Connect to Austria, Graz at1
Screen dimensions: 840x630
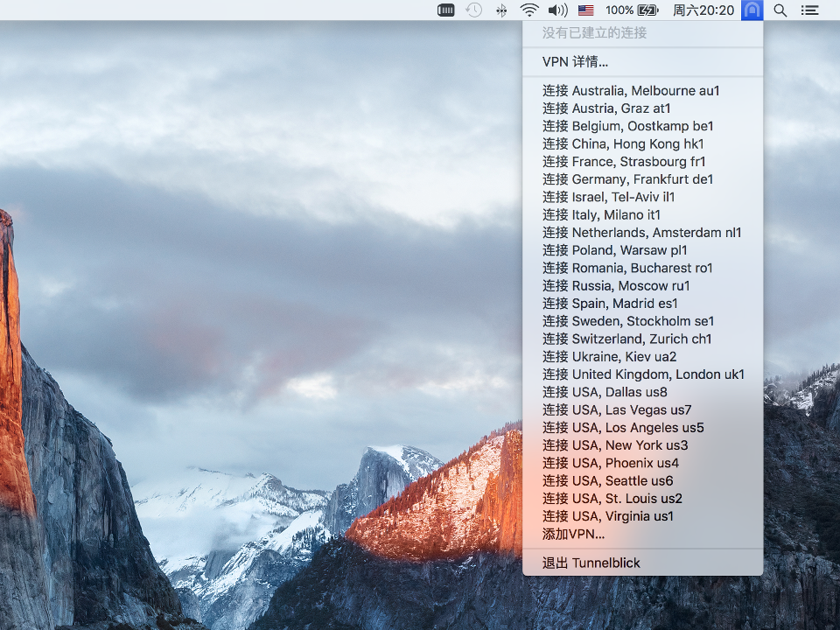coord(643,108)
